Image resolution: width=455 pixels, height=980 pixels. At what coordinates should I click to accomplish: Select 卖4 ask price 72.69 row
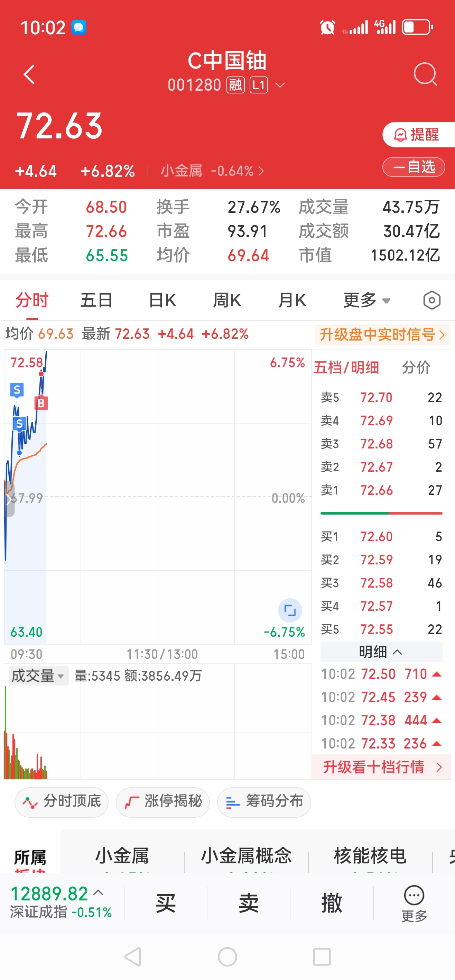point(381,420)
